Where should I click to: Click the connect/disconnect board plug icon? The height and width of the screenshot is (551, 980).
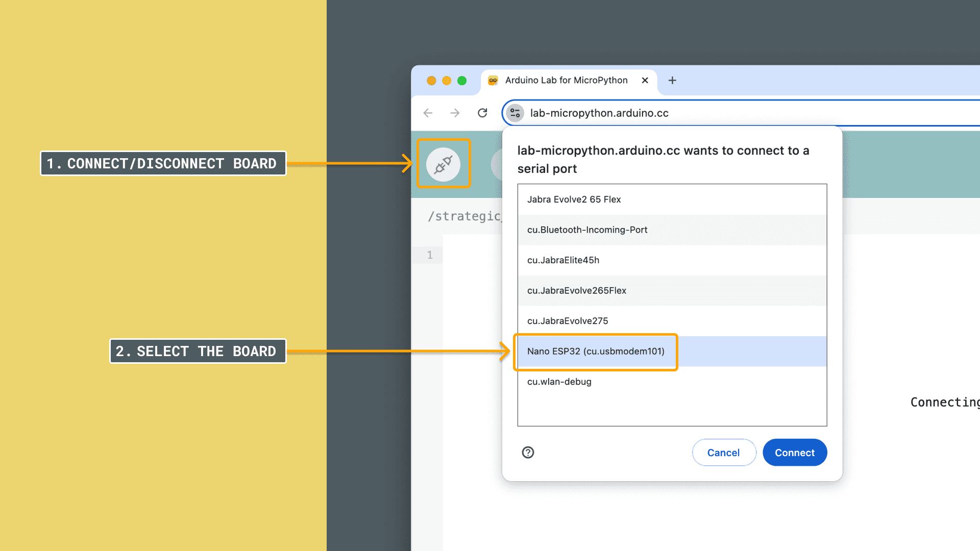pyautogui.click(x=443, y=164)
